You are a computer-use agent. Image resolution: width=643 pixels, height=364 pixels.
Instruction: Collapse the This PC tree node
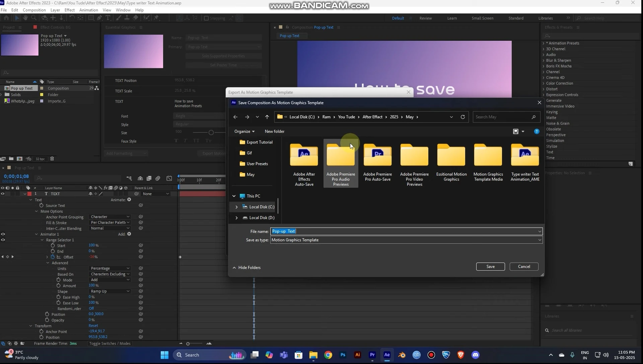[x=234, y=196]
